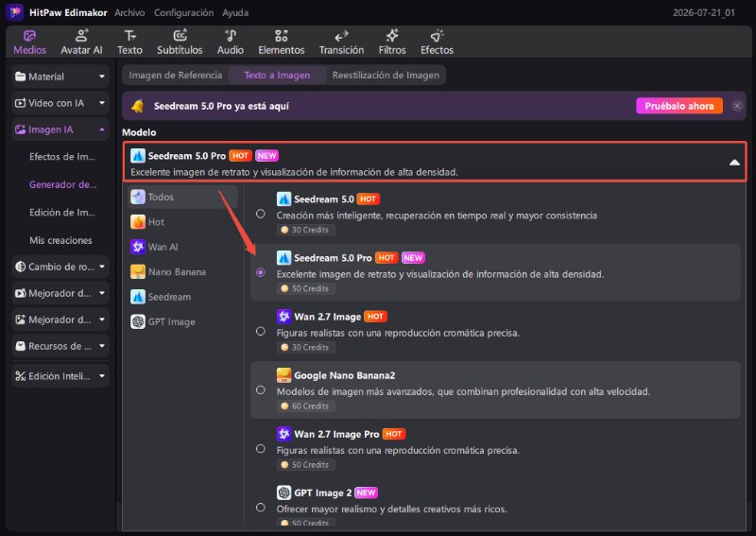
Task: Open the Archivo menu
Action: (x=129, y=13)
